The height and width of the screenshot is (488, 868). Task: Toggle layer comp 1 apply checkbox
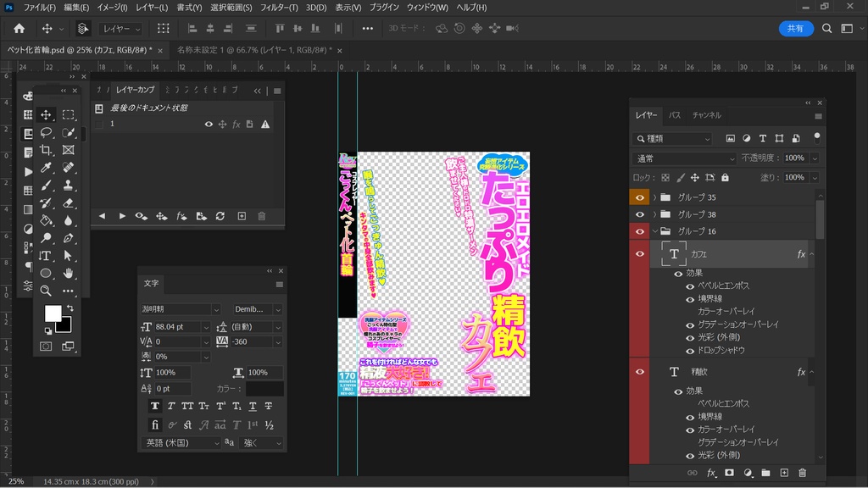99,124
